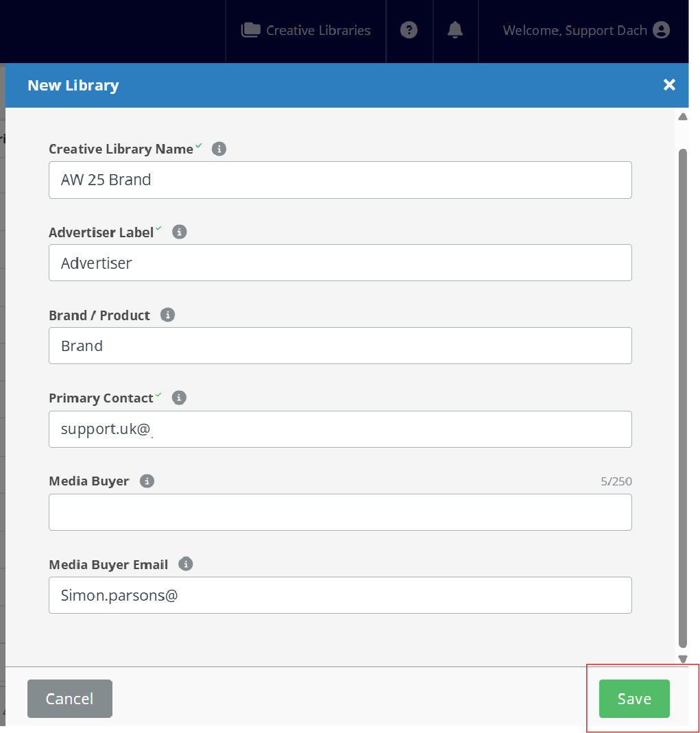Save the new library
This screenshot has width=700, height=733.
point(633,698)
